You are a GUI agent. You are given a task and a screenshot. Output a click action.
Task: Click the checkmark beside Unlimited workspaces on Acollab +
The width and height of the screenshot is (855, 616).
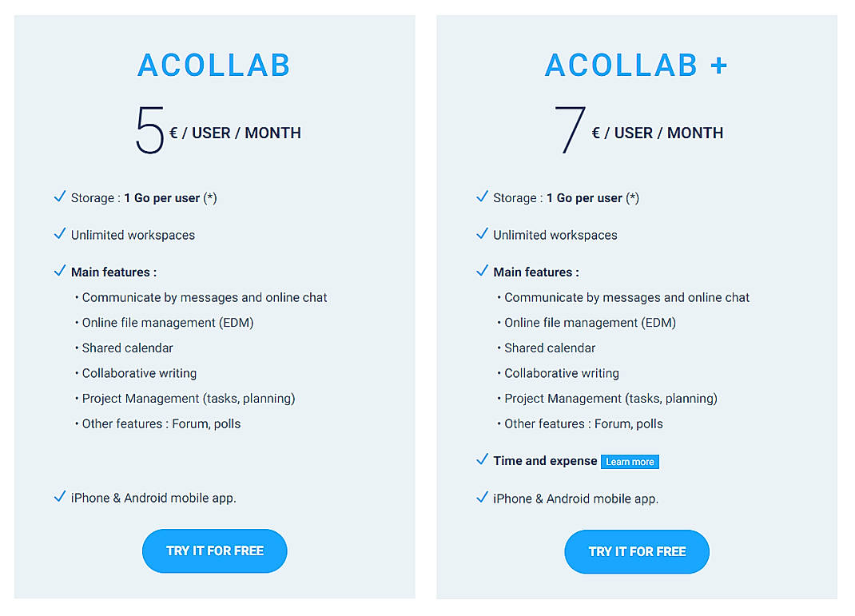pyautogui.click(x=482, y=233)
